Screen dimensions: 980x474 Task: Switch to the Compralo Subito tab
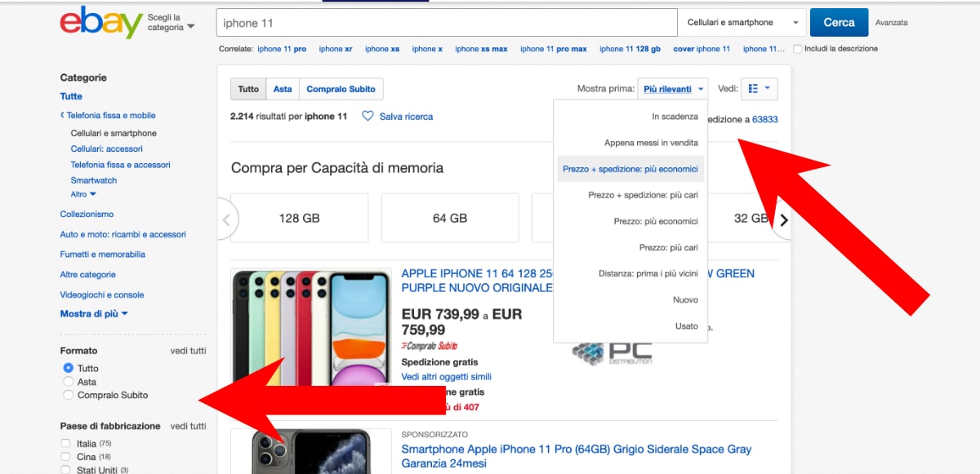[341, 90]
